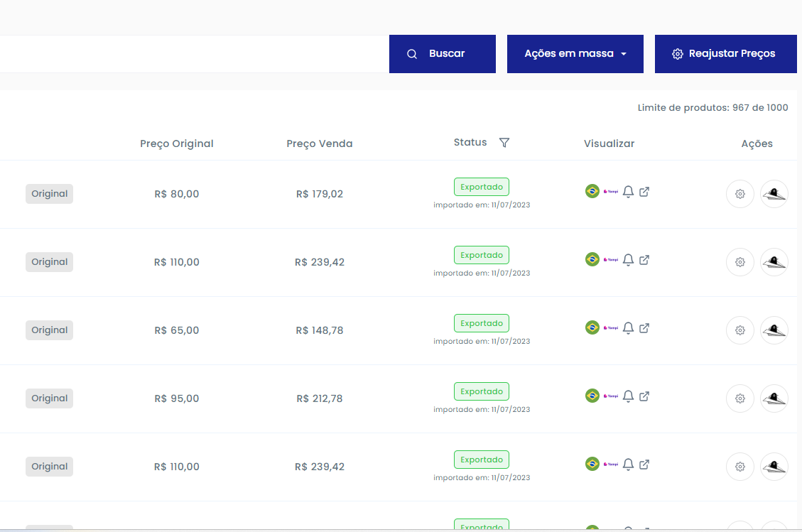This screenshot has height=532, width=802.
Task: Select the original price R$ 80,00
Action: pos(177,194)
